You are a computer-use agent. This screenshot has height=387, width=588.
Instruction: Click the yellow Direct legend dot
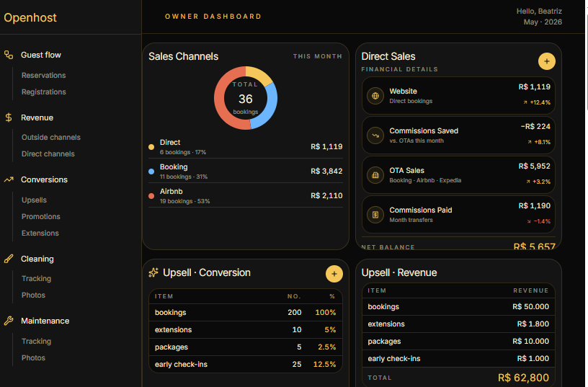pos(151,147)
